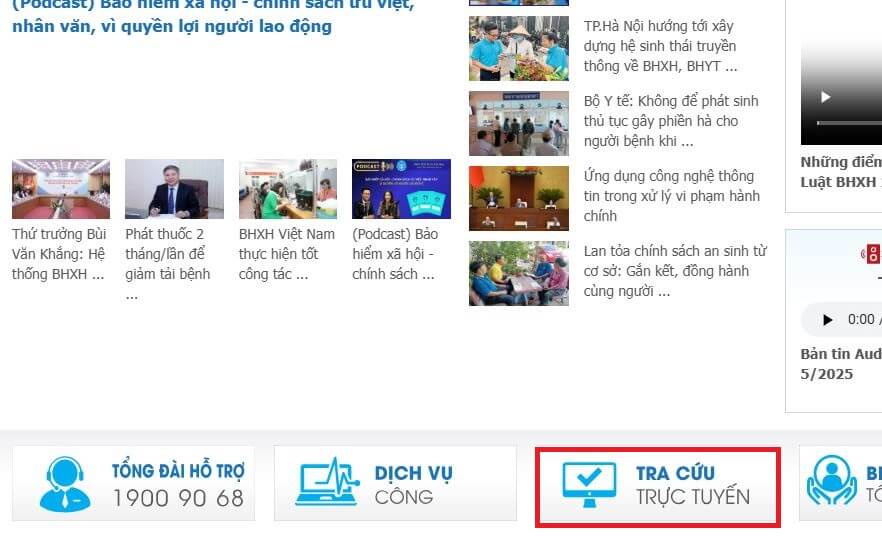Open the Podcast Bảo hiểm xã hội headline
Image resolution: width=882 pixels, height=536 pixels.
(x=213, y=17)
